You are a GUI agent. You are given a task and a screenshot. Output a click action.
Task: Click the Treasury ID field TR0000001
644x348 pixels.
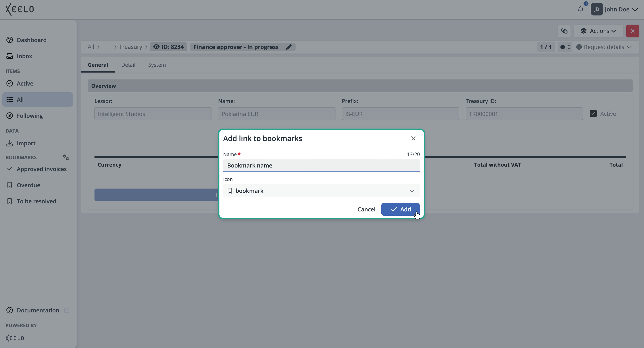click(x=524, y=114)
